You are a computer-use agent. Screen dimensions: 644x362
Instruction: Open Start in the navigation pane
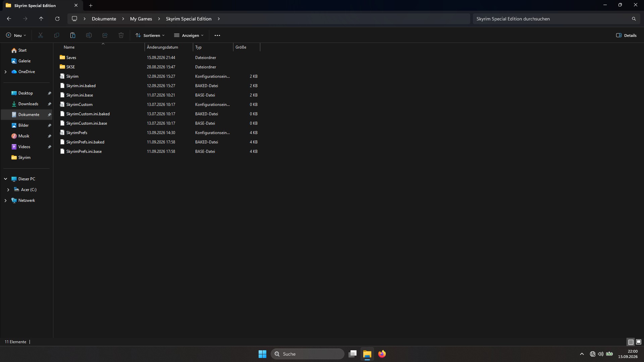tap(27, 50)
